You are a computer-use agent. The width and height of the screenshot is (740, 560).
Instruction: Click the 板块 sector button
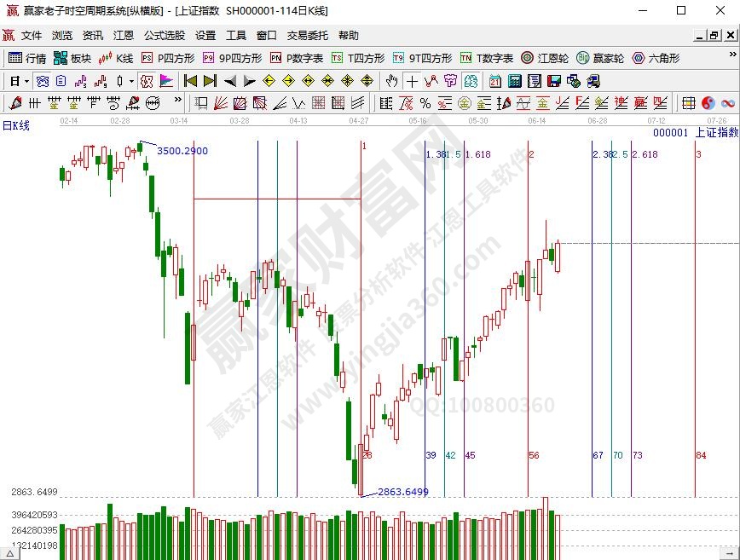pos(72,59)
